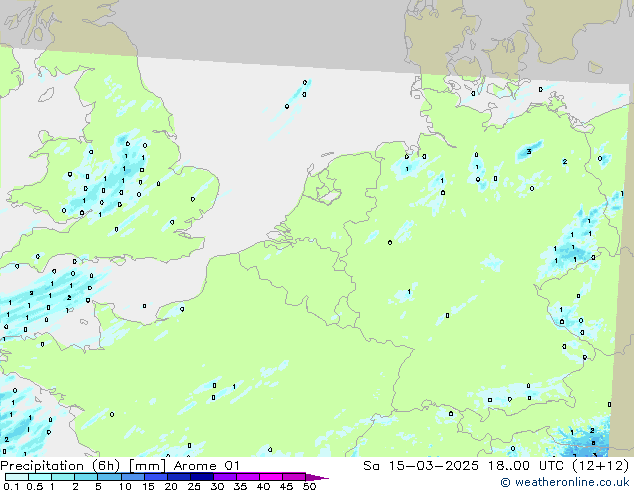Click the 20–25 mm dark blue swatch
This screenshot has height=490, width=634.
tap(179, 477)
